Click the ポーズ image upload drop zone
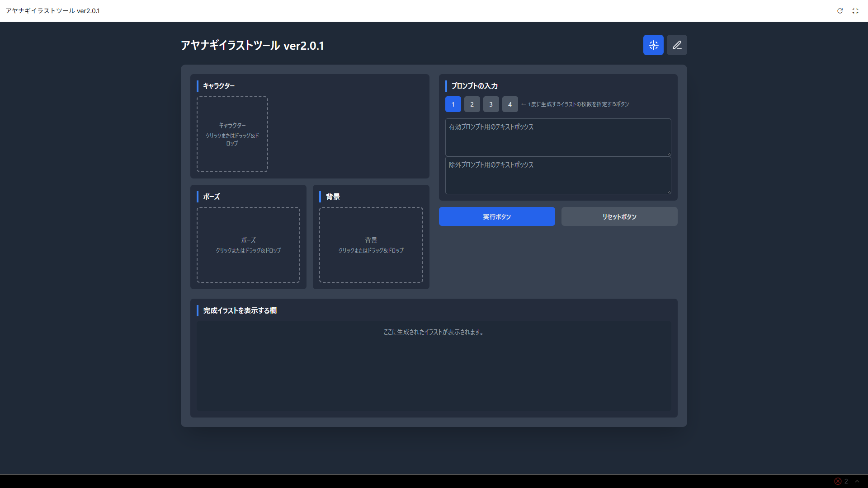 click(248, 245)
